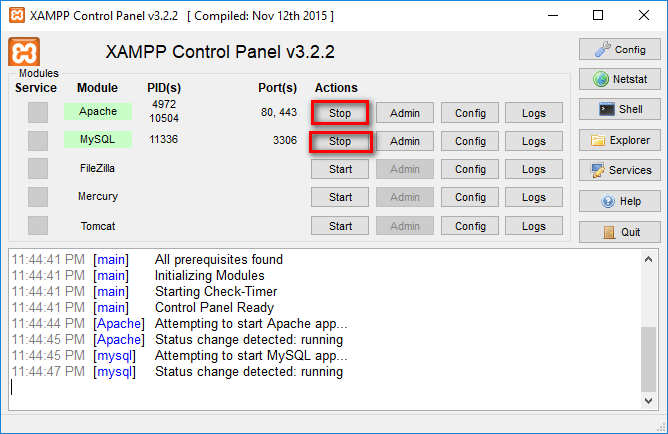Start the FileZilla module

click(x=340, y=169)
